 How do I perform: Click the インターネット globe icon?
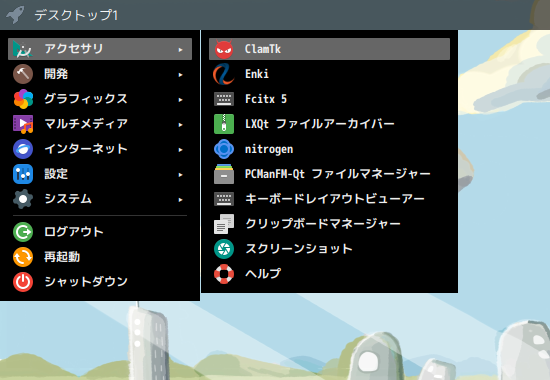click(23, 149)
